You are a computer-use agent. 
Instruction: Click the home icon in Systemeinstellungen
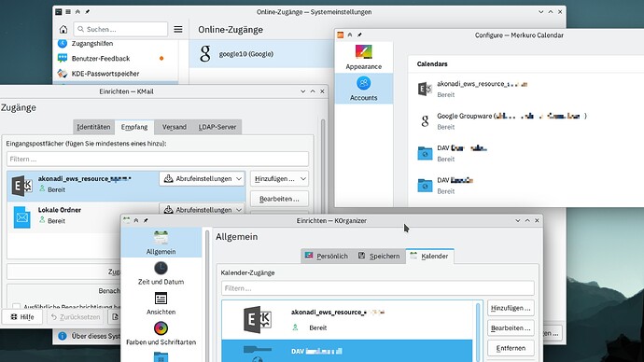click(x=63, y=29)
